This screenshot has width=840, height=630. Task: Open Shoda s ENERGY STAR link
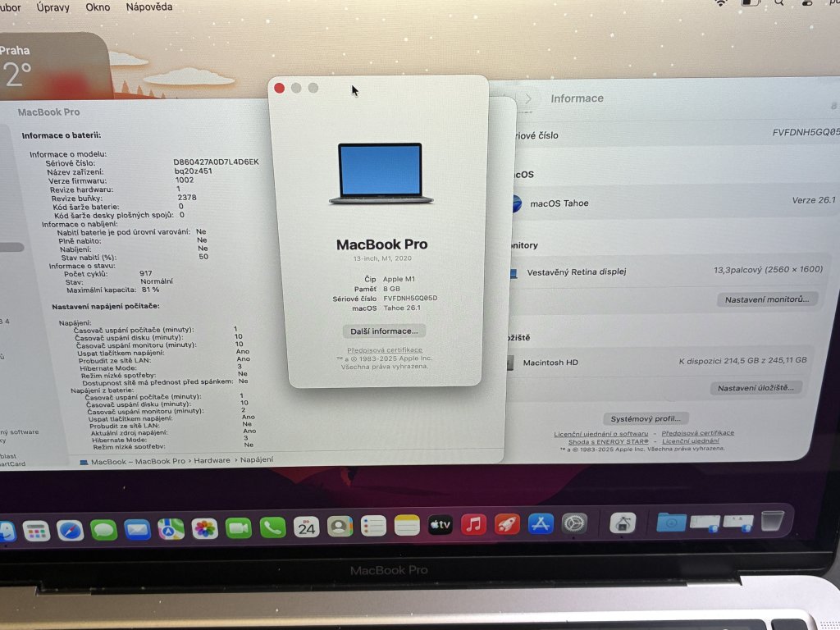(x=608, y=442)
